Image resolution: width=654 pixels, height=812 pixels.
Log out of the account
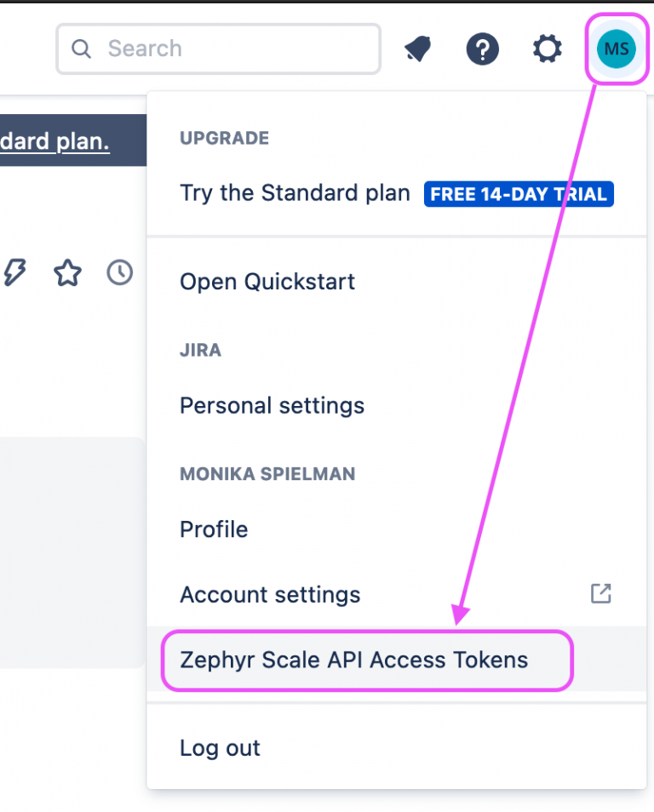220,748
